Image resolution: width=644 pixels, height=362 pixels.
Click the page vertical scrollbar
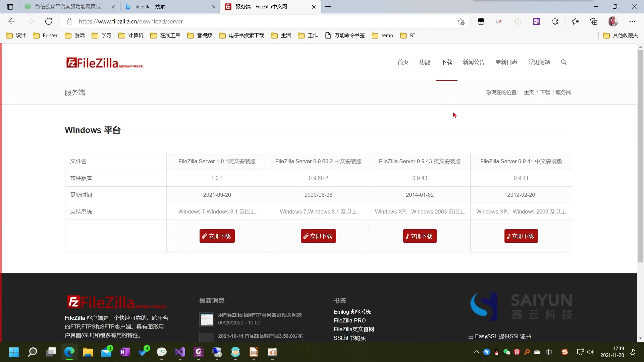[x=640, y=156]
